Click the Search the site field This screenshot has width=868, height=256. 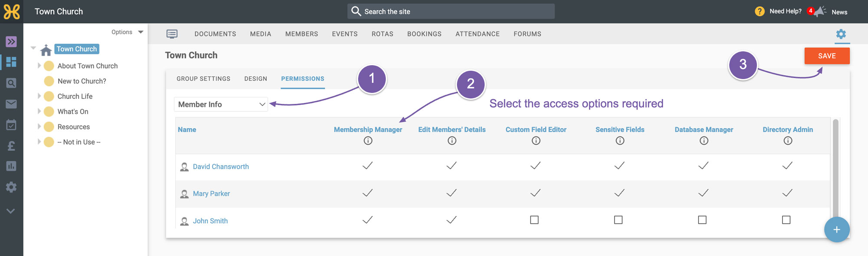pyautogui.click(x=451, y=11)
